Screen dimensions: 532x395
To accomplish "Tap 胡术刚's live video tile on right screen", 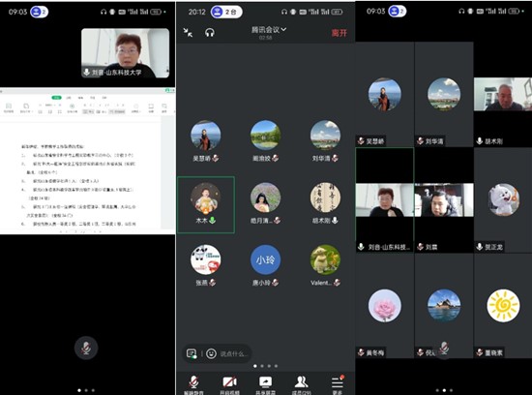I will coord(502,94).
